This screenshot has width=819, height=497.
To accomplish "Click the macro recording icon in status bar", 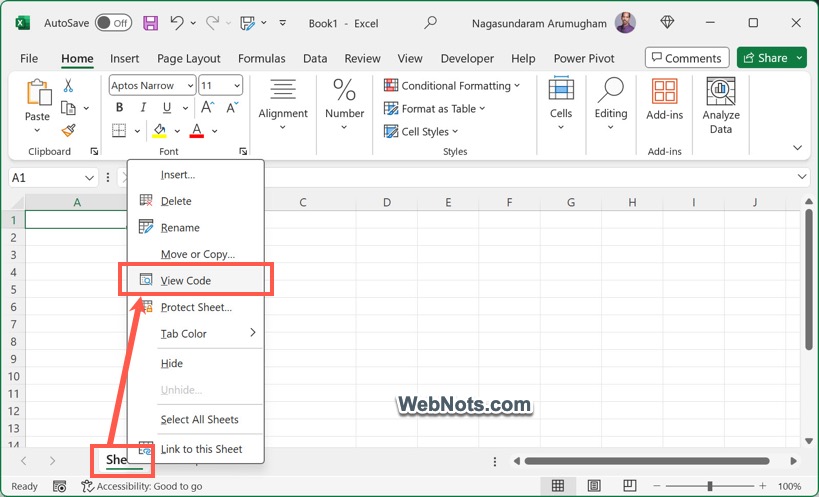I will [60, 487].
